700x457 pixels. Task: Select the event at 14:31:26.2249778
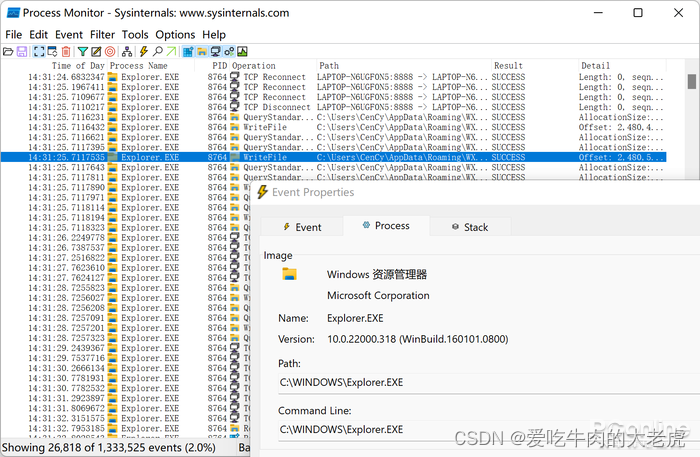coord(125,237)
